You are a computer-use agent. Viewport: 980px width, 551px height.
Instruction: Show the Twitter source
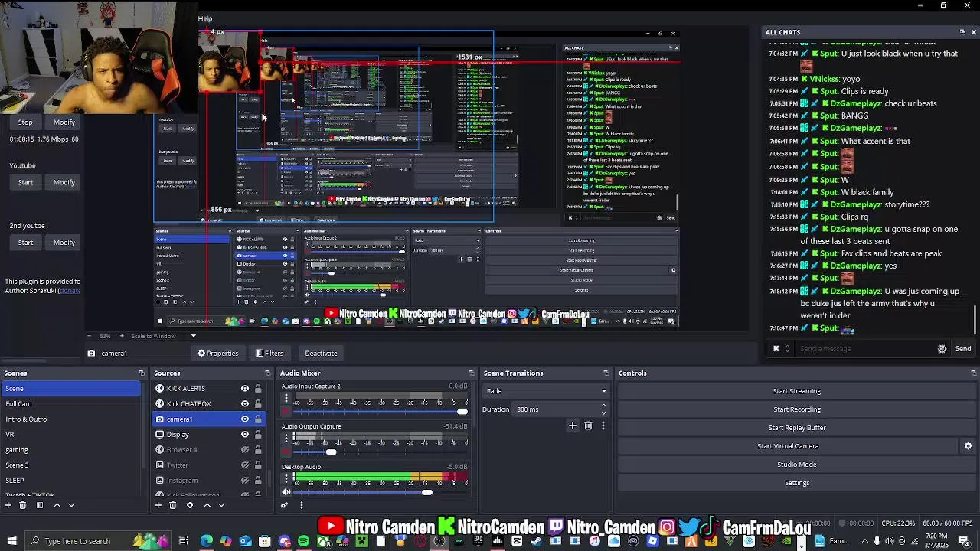(x=245, y=465)
